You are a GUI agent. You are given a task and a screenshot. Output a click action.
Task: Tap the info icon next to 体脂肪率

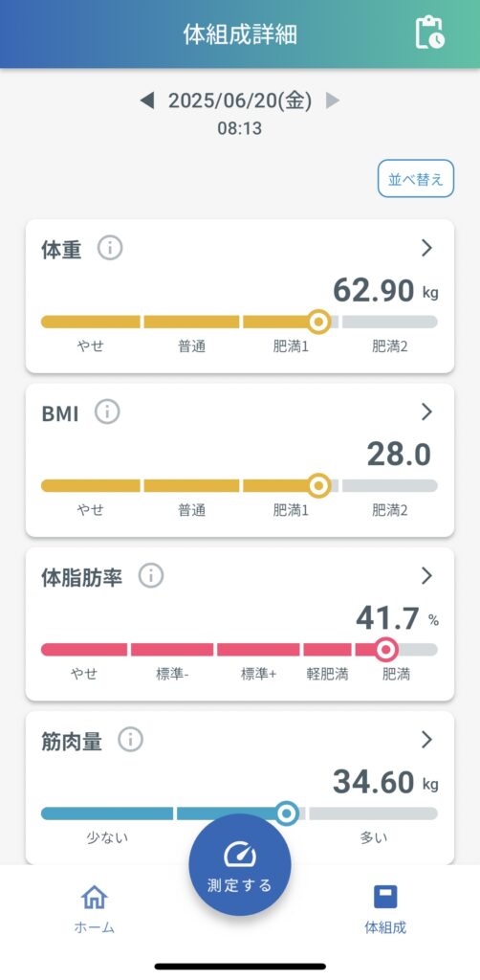click(x=151, y=575)
